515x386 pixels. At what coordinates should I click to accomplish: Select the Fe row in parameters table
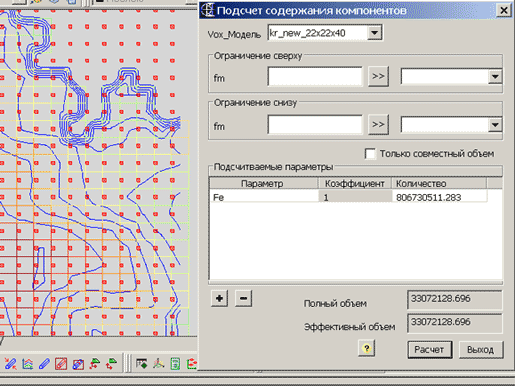tap(349, 197)
